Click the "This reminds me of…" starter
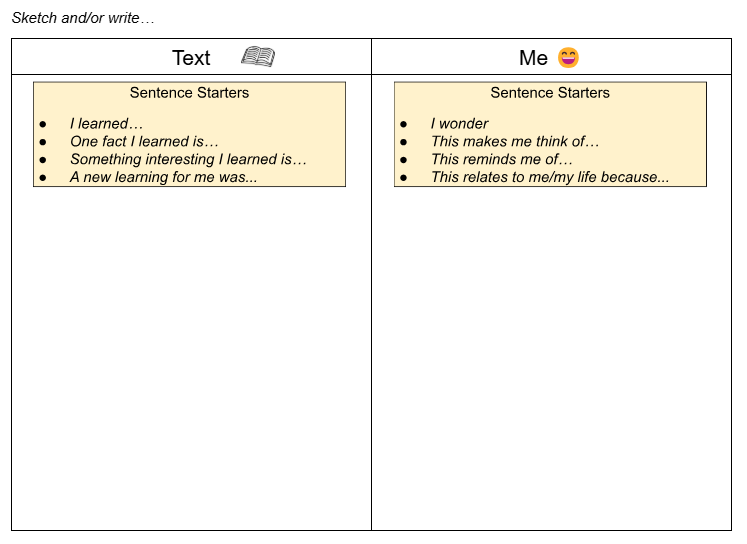This screenshot has height=544, width=747. coord(502,160)
